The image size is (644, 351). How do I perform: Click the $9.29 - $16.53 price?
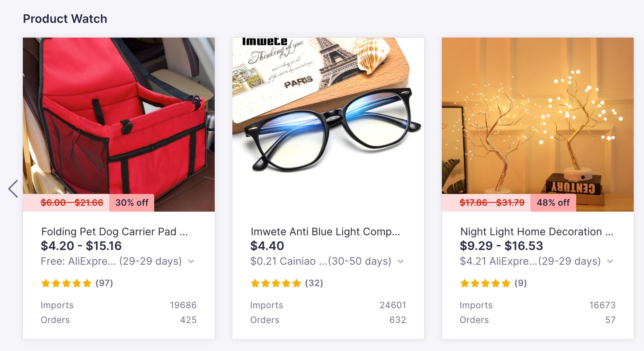(x=501, y=246)
